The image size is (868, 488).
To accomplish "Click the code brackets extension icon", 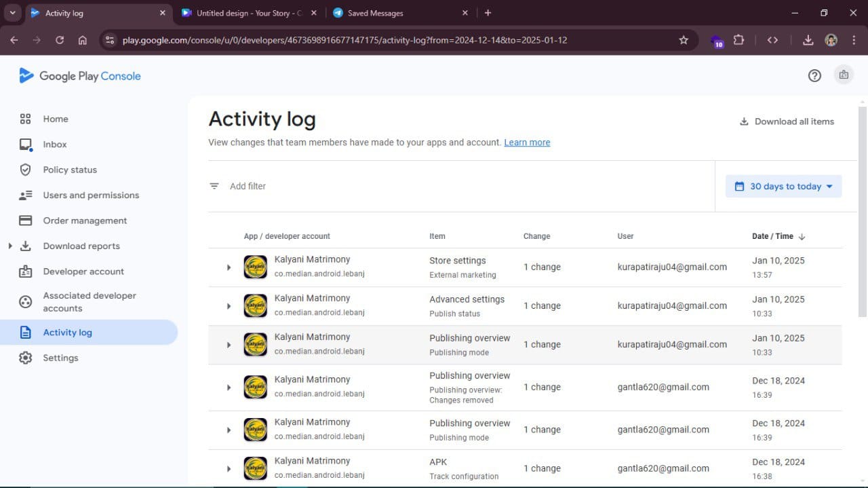I will [772, 40].
